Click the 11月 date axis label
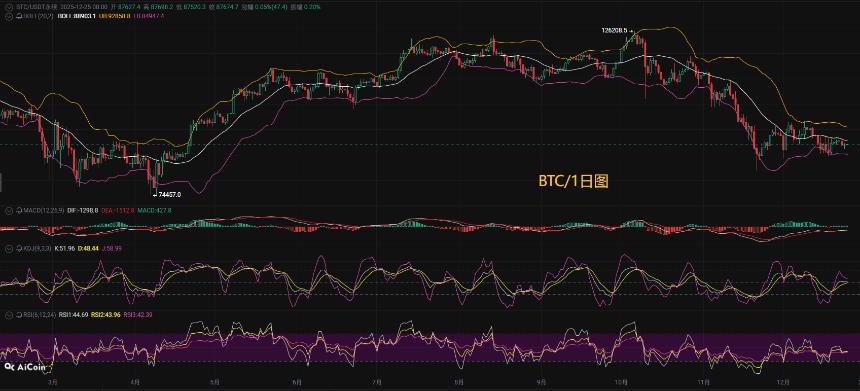Viewport: 860px width, 391px height. (704, 382)
